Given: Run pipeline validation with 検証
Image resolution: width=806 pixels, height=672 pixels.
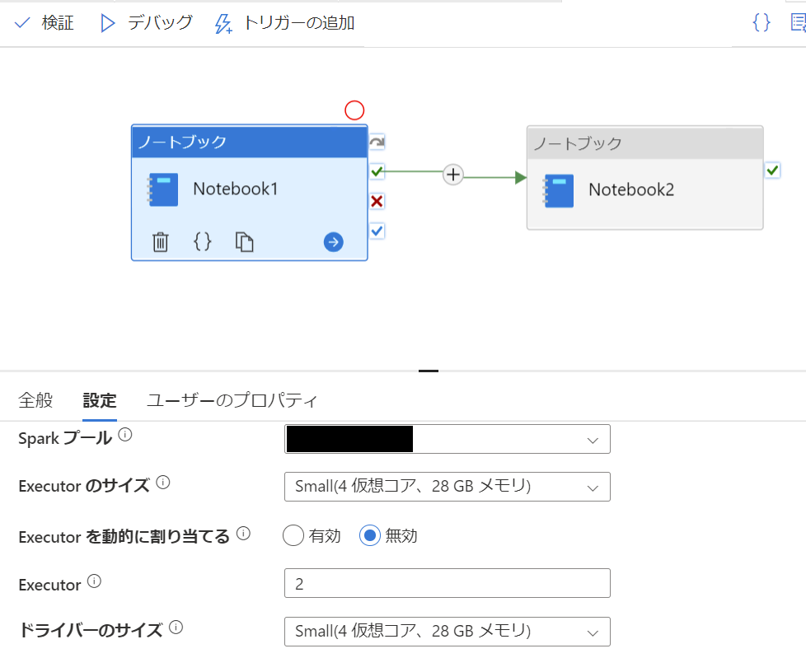Looking at the screenshot, I should click(x=45, y=22).
